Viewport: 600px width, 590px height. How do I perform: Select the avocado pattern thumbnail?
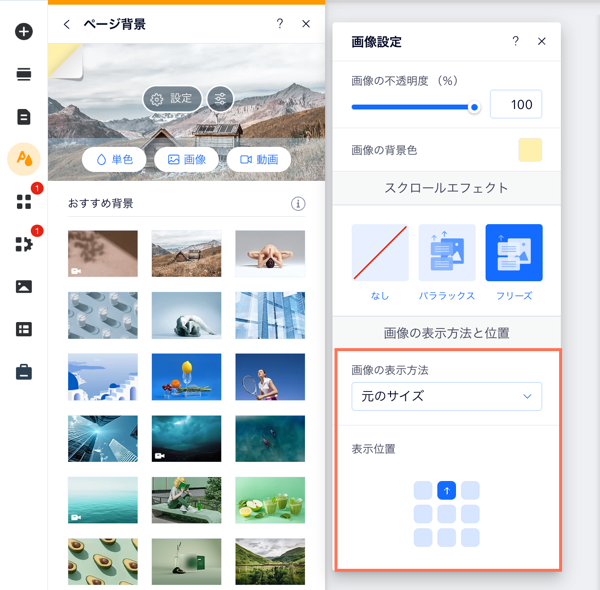coord(103,562)
